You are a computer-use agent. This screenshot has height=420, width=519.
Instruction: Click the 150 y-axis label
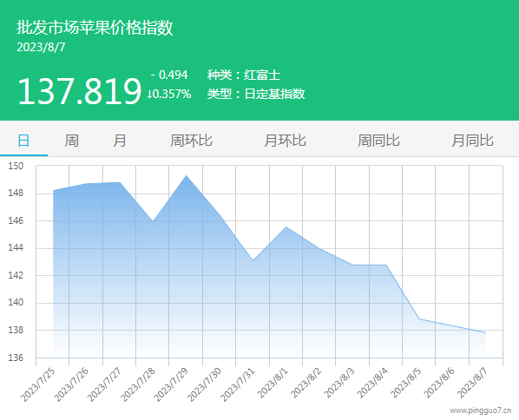[x=16, y=166]
